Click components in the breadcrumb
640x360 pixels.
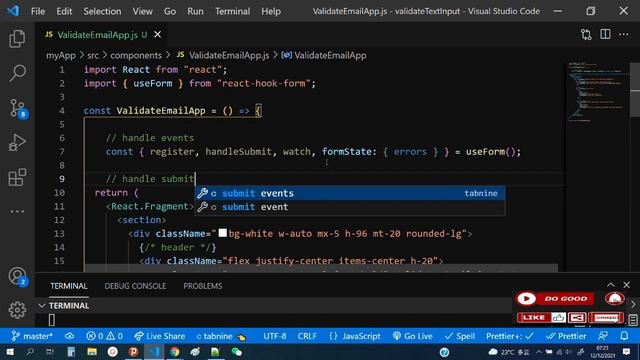pyautogui.click(x=136, y=55)
